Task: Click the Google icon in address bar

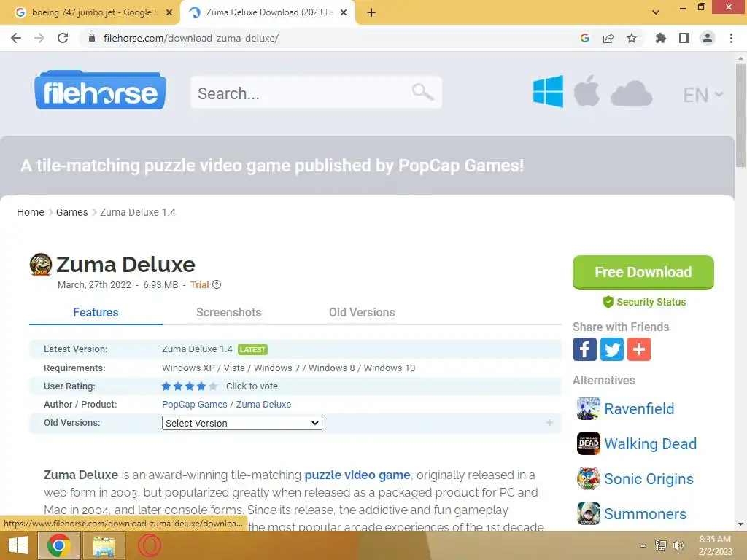Action: pos(585,38)
